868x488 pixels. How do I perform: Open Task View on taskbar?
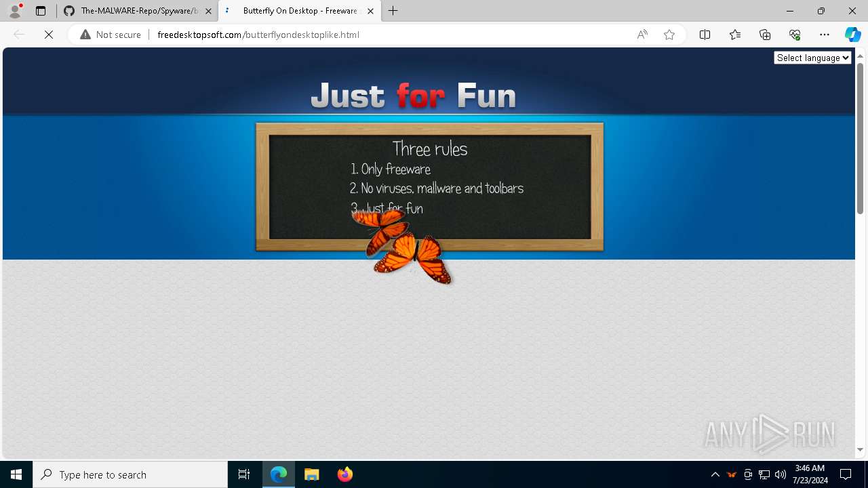coord(244,474)
